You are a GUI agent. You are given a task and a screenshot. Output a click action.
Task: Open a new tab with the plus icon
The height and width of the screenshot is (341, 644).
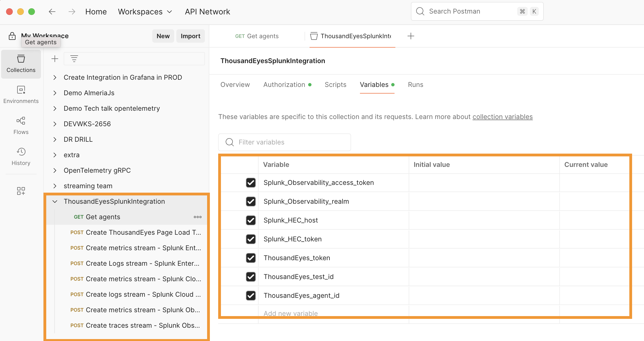point(411,36)
